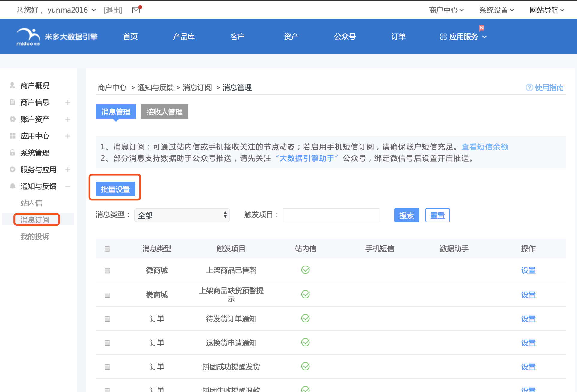Collapse 通知与反馈 with its minus sign
Screen dimensions: 577x392
pyautogui.click(x=68, y=186)
